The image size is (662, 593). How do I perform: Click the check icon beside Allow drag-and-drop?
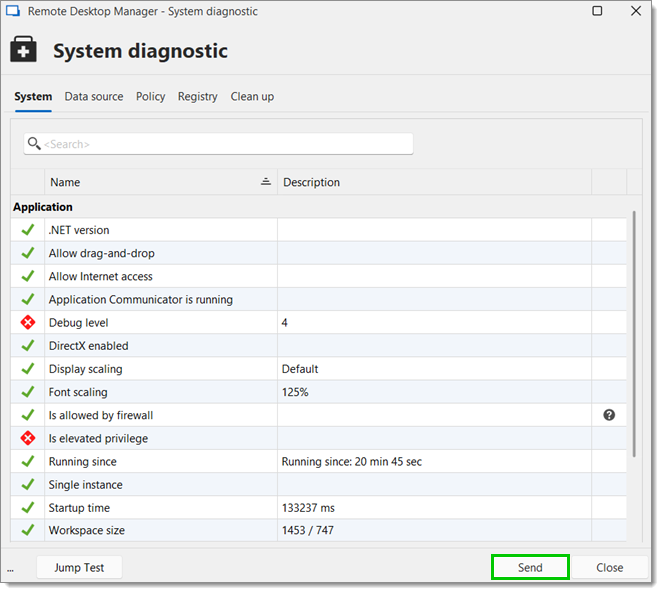(x=28, y=253)
